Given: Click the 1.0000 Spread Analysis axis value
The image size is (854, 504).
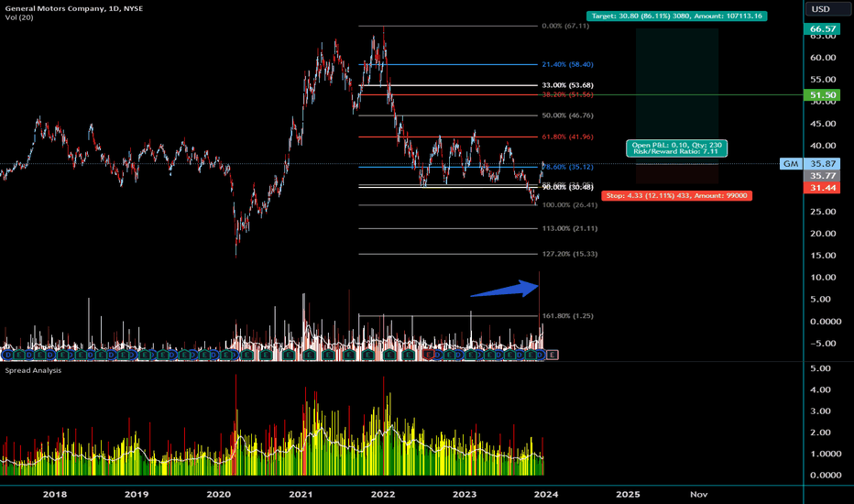Looking at the screenshot, I should click(826, 454).
